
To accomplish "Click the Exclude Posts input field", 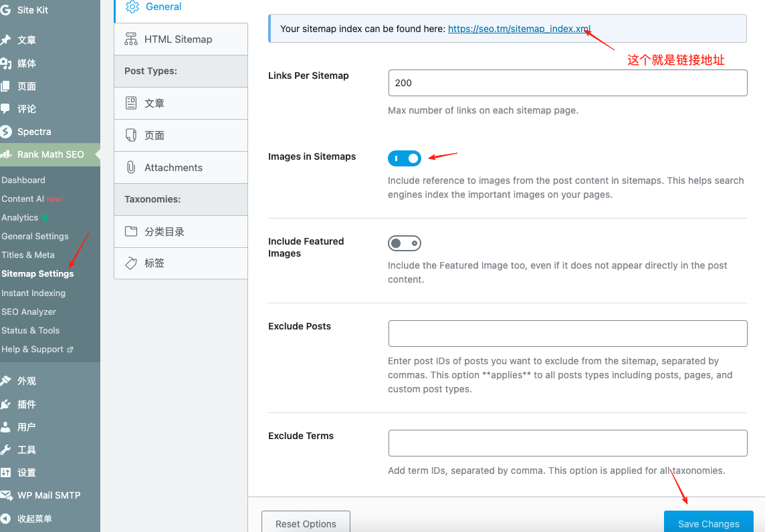I will [x=567, y=333].
